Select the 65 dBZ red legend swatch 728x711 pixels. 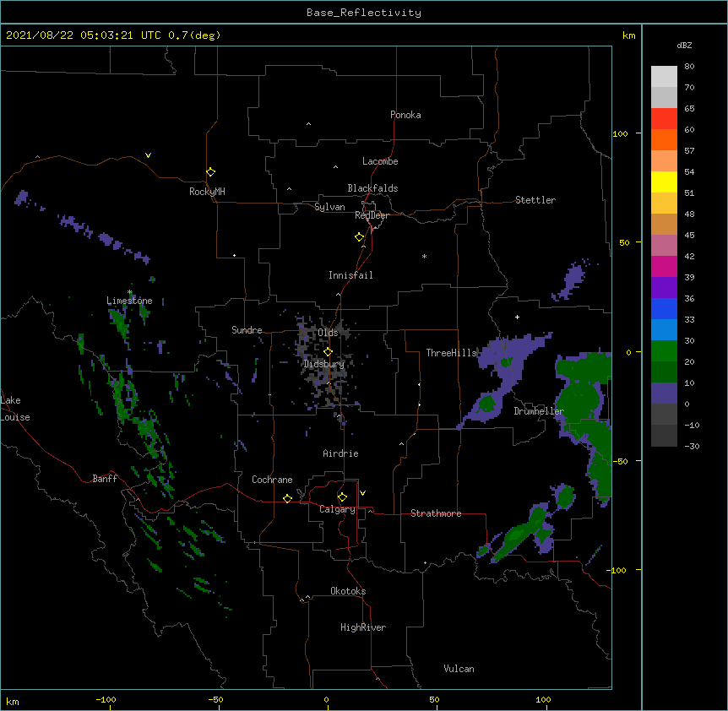(664, 119)
